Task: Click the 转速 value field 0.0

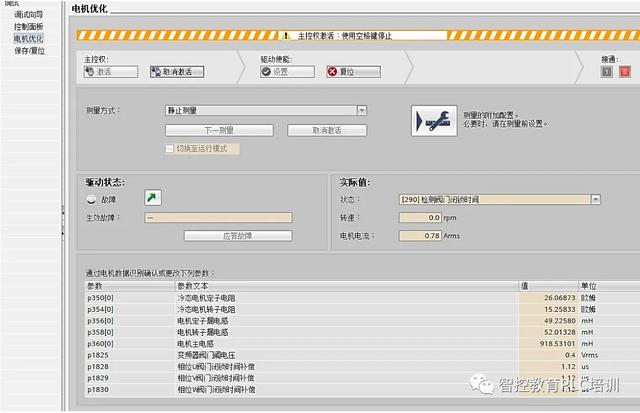Action: pos(420,218)
